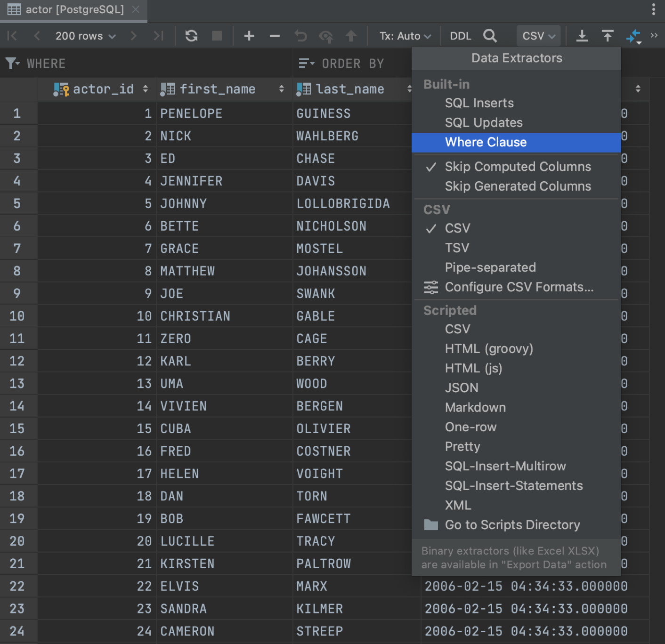Refresh the query results
This screenshot has width=665, height=644.
point(191,35)
